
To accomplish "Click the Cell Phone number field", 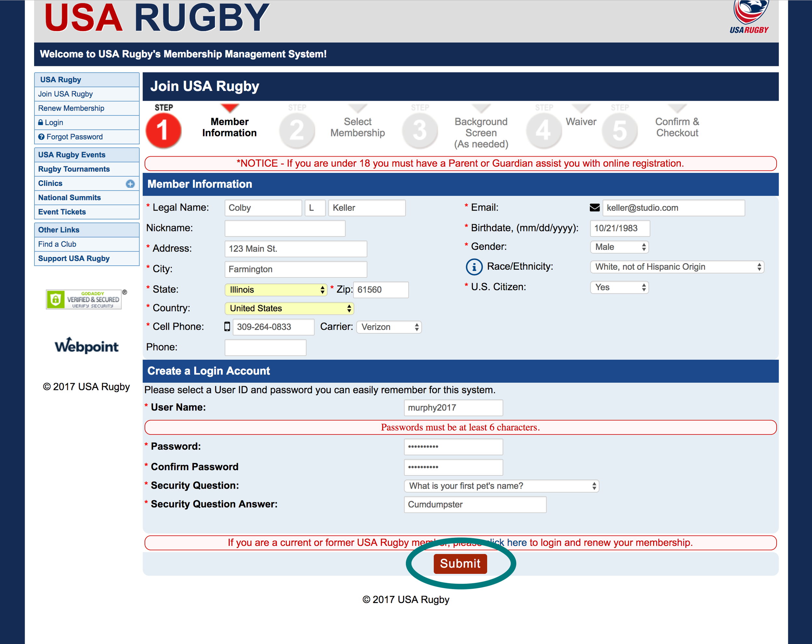I will point(273,327).
